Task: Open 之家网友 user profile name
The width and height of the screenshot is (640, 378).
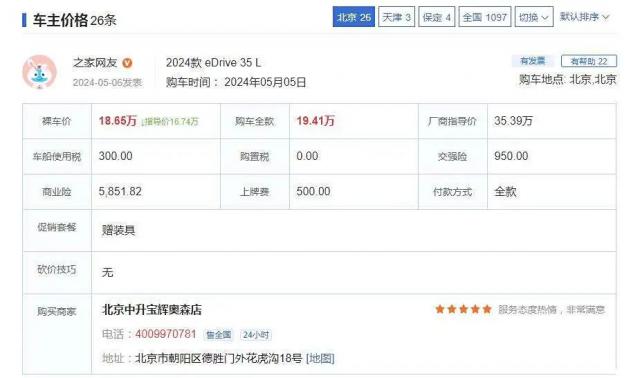Action: pos(95,63)
